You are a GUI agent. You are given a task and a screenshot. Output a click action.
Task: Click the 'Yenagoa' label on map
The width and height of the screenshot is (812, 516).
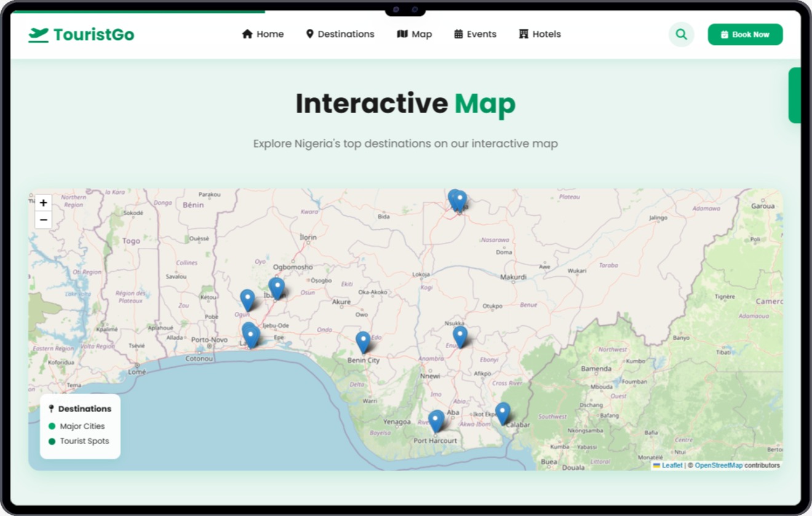click(x=397, y=422)
